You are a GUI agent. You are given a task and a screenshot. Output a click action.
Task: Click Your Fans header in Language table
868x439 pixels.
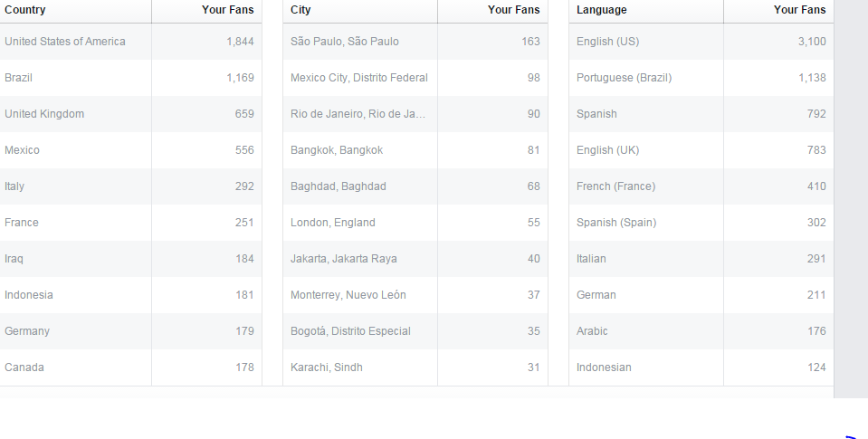pyautogui.click(x=799, y=10)
